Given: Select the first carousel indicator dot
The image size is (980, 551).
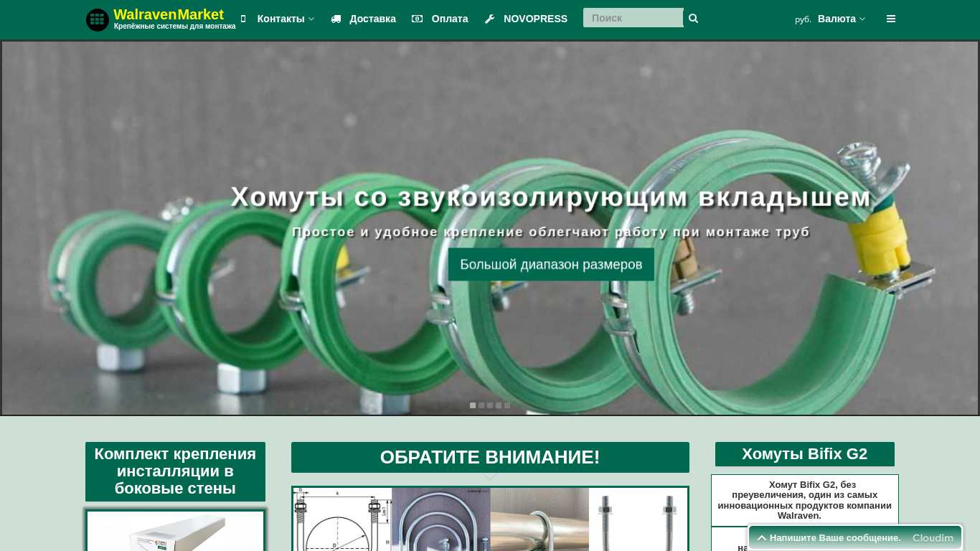Looking at the screenshot, I should click(x=473, y=405).
